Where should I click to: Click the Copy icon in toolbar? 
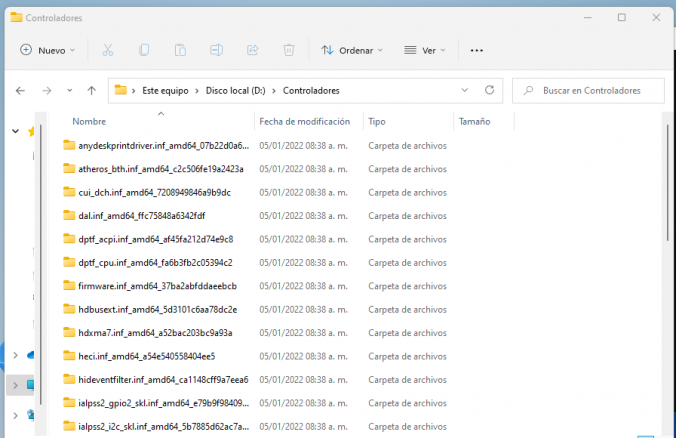click(x=144, y=50)
